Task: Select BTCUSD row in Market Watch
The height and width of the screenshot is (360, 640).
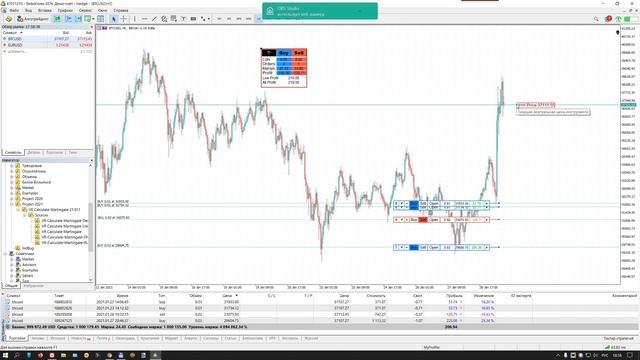Action: tap(48, 39)
